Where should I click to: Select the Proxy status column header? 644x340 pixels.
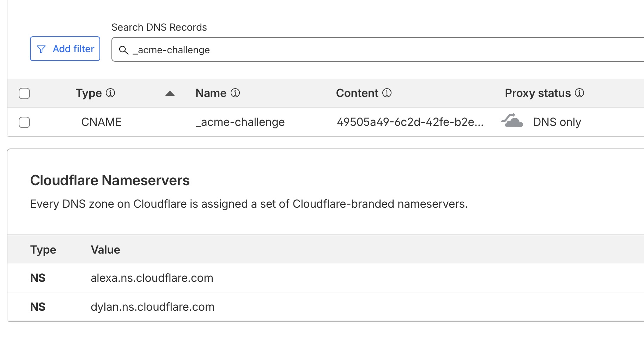(537, 93)
